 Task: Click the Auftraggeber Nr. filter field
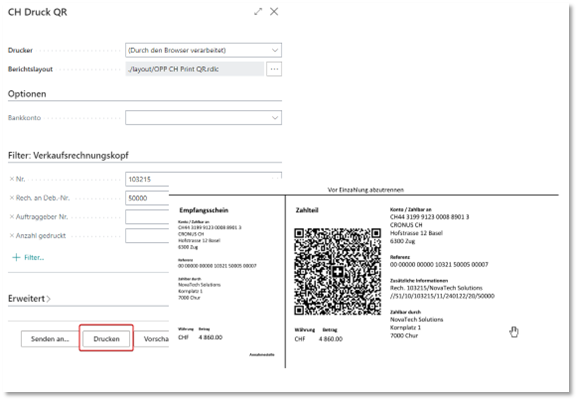147,217
